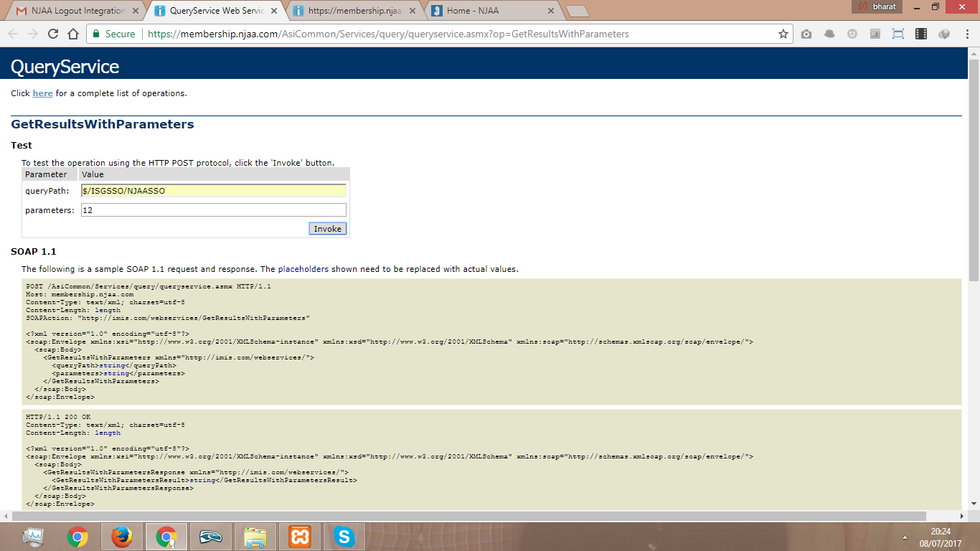The width and height of the screenshot is (980, 551).
Task: Open Firefox from the taskbar
Action: [122, 537]
